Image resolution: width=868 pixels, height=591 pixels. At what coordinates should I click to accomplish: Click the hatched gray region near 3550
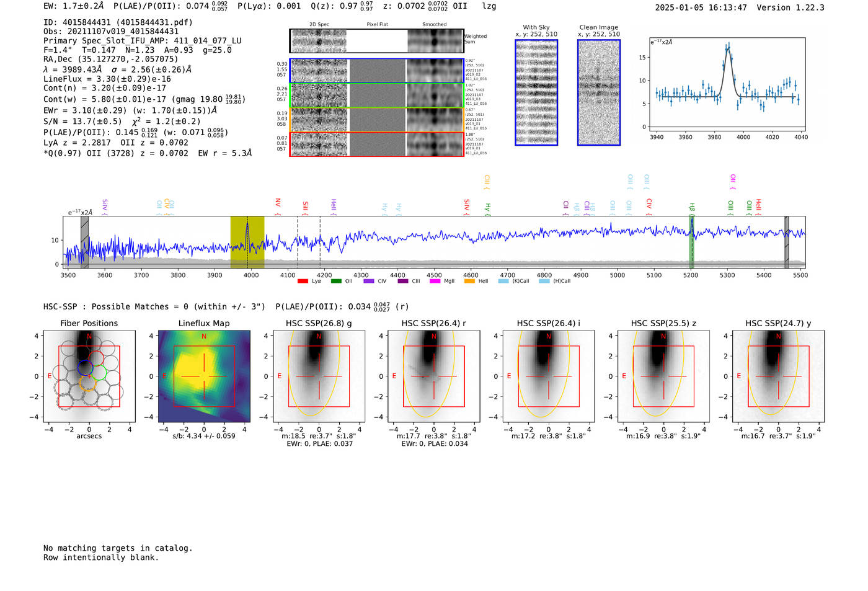point(84,242)
